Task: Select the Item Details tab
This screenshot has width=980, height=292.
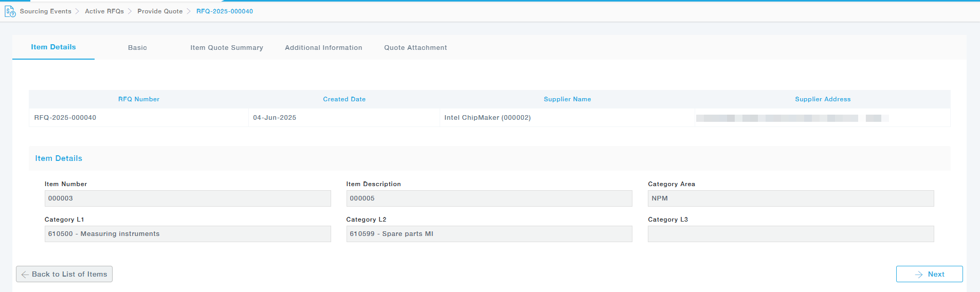Action: point(53,47)
